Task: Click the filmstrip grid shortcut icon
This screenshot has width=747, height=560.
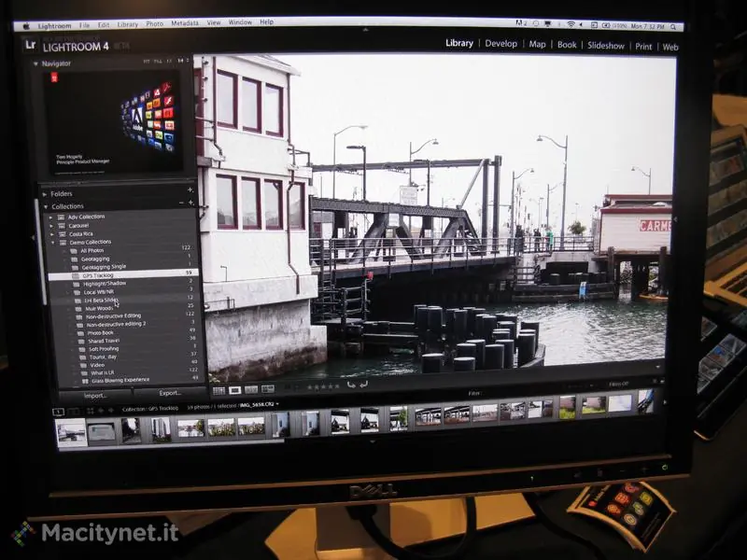Action: point(90,411)
